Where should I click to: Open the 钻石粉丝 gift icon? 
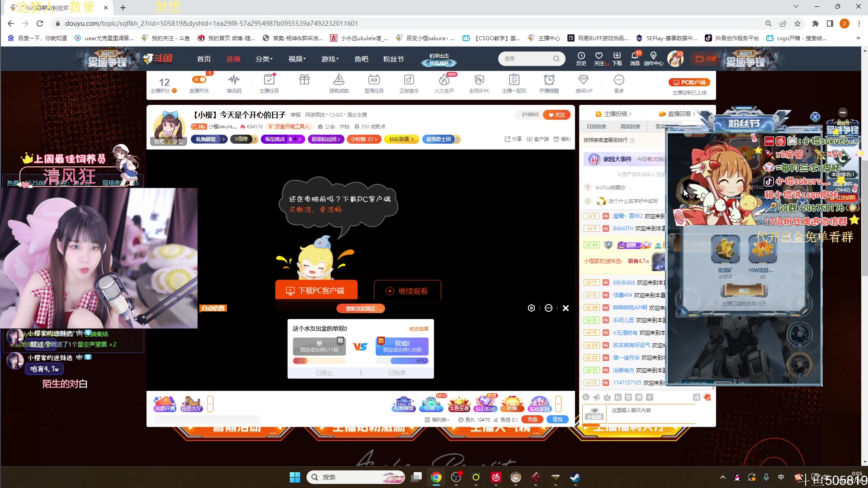click(x=485, y=403)
